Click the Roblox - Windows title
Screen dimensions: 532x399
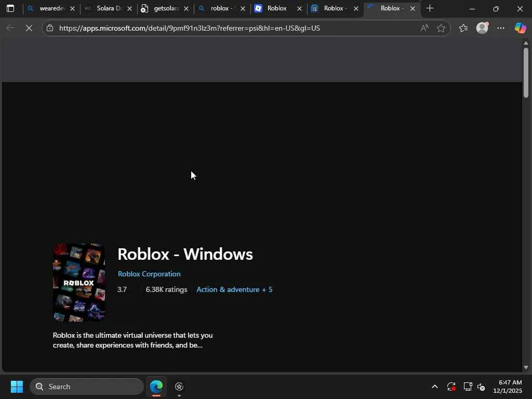tap(185, 254)
